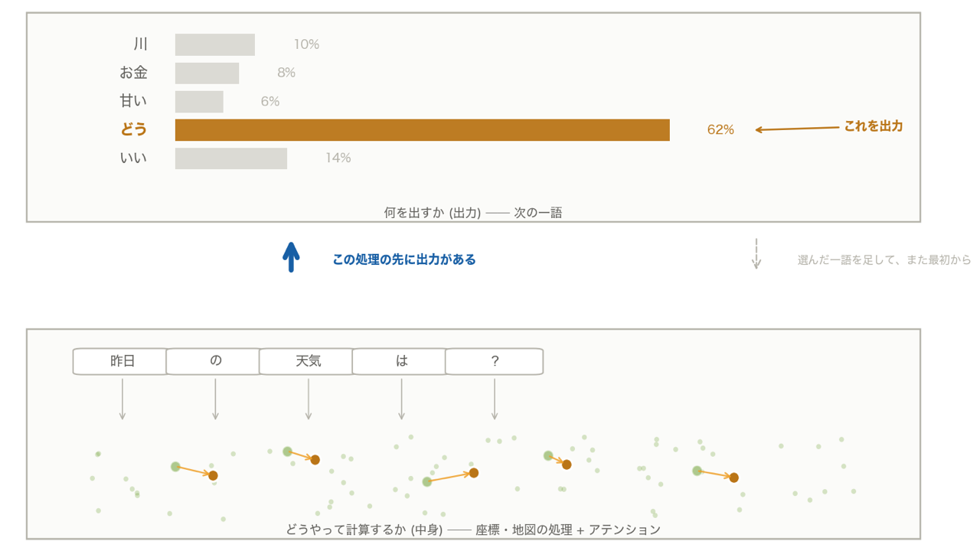This screenshot has height=551, width=980.
Task: Click the ？ token box
Action: point(495,361)
